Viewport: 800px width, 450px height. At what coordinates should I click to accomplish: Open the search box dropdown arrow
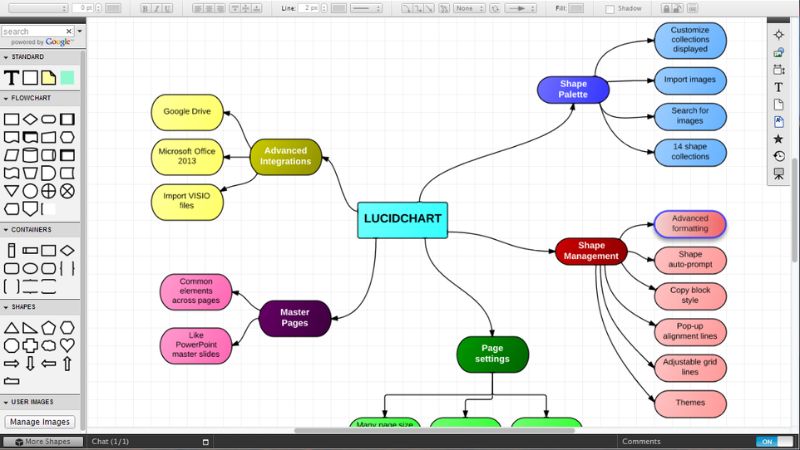click(x=79, y=31)
